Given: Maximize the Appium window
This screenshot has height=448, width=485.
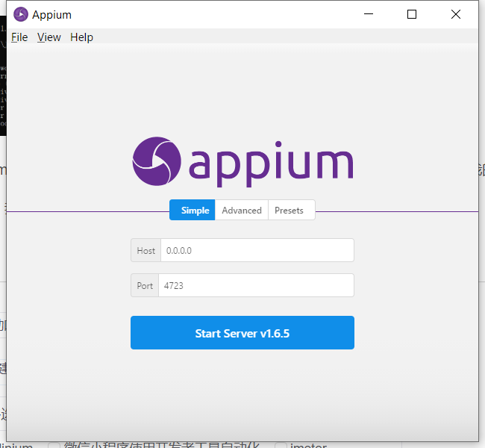Looking at the screenshot, I should pyautogui.click(x=412, y=14).
